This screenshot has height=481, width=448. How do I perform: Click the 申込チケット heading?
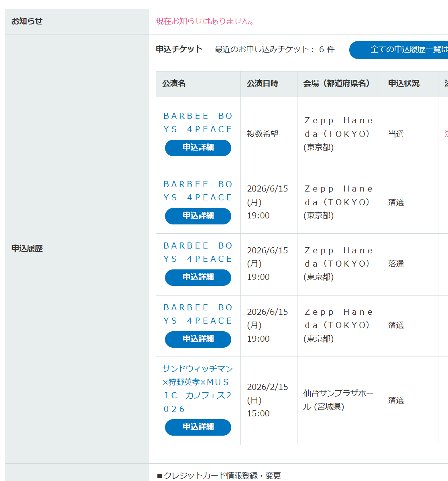pyautogui.click(x=179, y=49)
